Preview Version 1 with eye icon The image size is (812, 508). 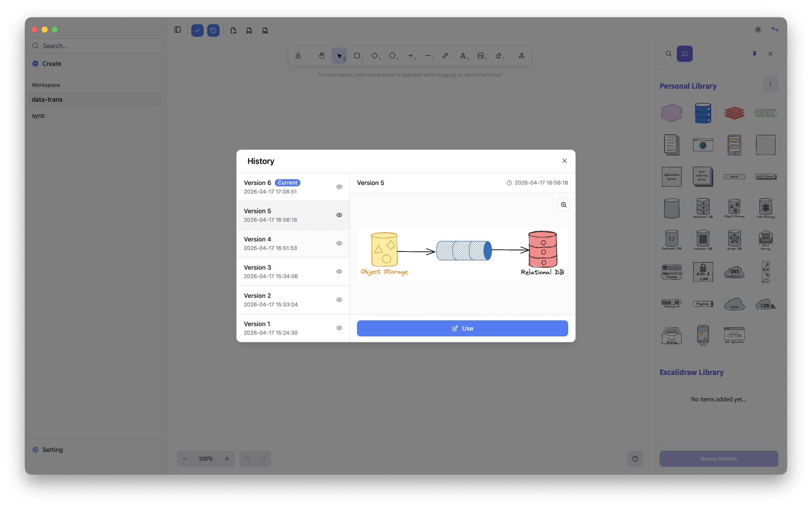(339, 328)
